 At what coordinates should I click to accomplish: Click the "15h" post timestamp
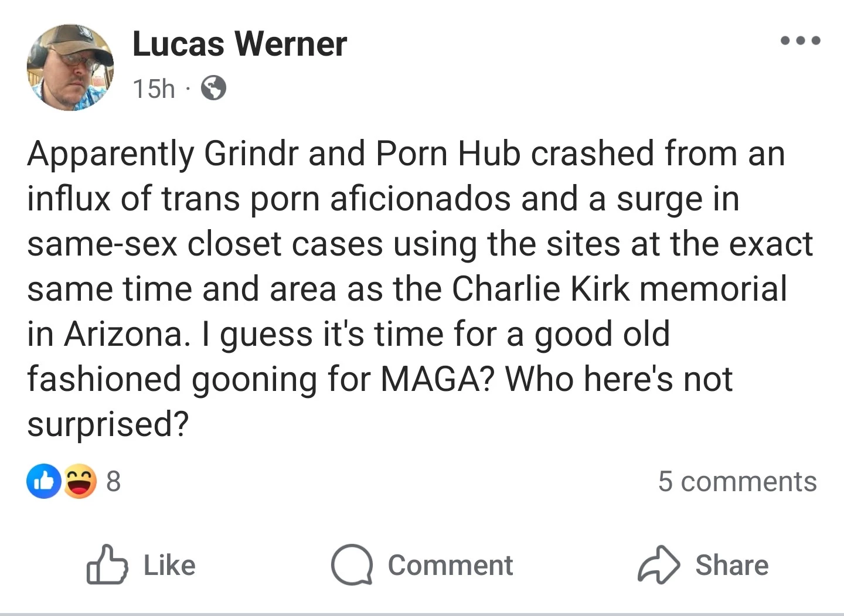click(x=154, y=89)
